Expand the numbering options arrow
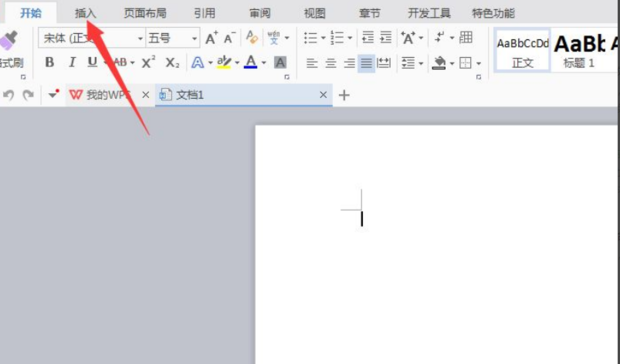Viewport: 620px width, 364px height. (350, 38)
